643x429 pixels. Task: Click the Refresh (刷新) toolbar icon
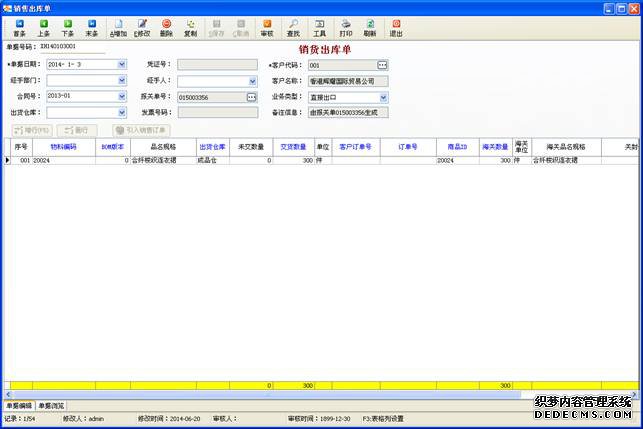point(370,27)
